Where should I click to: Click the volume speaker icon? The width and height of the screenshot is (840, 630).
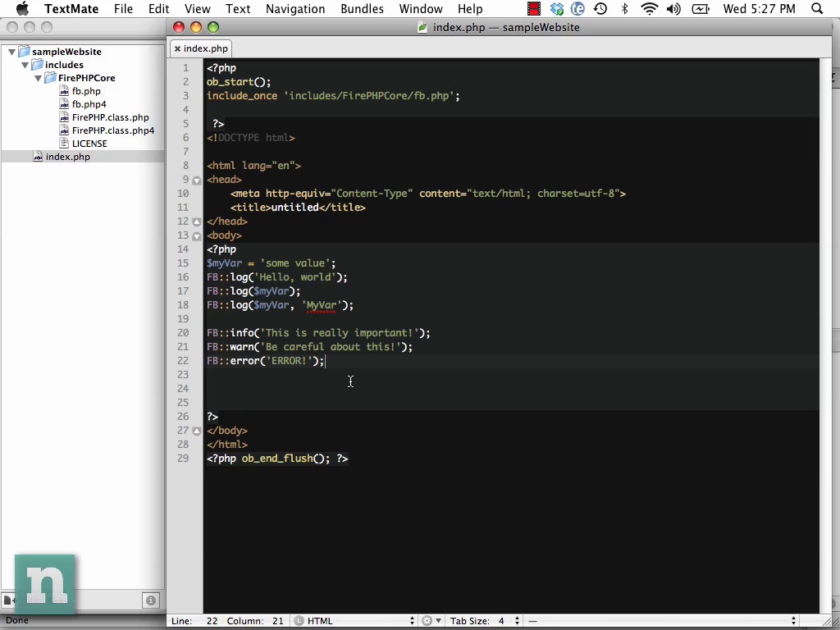click(674, 8)
